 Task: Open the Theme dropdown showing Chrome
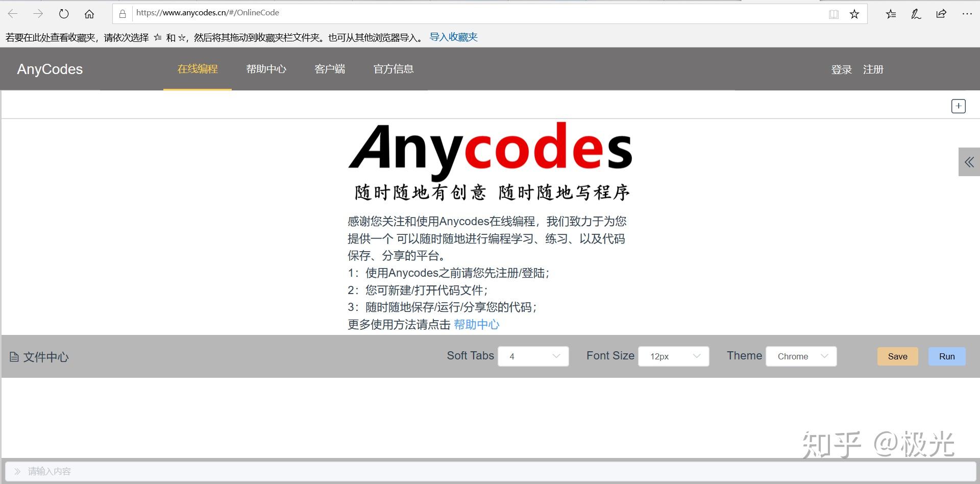800,356
